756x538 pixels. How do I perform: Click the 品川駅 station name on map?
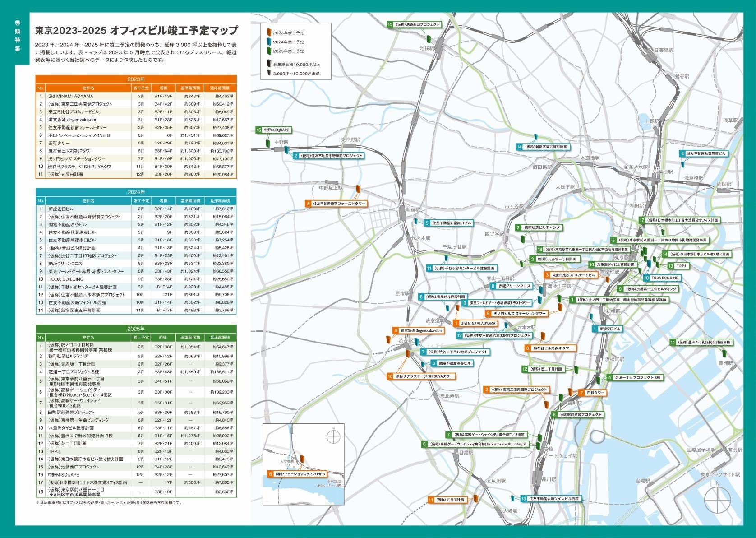550,479
